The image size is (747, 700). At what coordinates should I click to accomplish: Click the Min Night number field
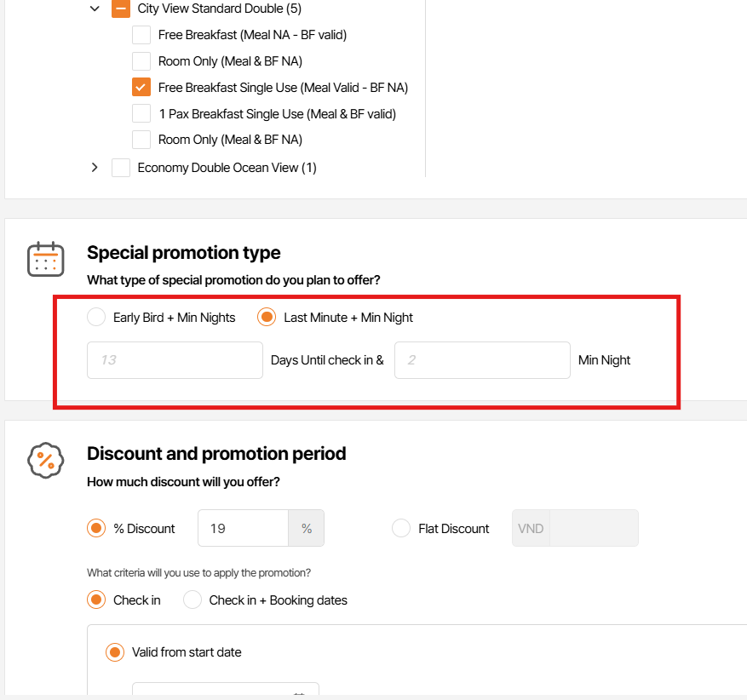[x=482, y=360]
